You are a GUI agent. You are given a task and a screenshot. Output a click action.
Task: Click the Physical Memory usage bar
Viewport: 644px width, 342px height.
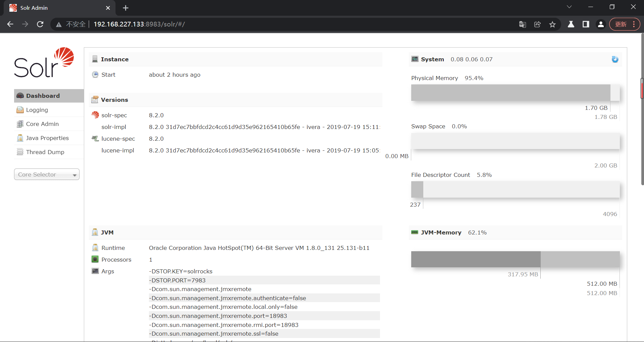(515, 92)
